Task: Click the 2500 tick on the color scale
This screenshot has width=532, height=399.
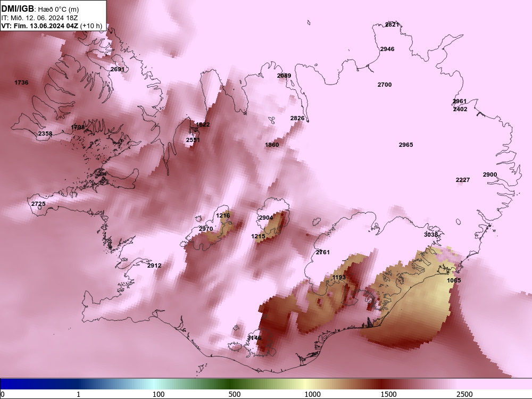Action: pyautogui.click(x=464, y=394)
